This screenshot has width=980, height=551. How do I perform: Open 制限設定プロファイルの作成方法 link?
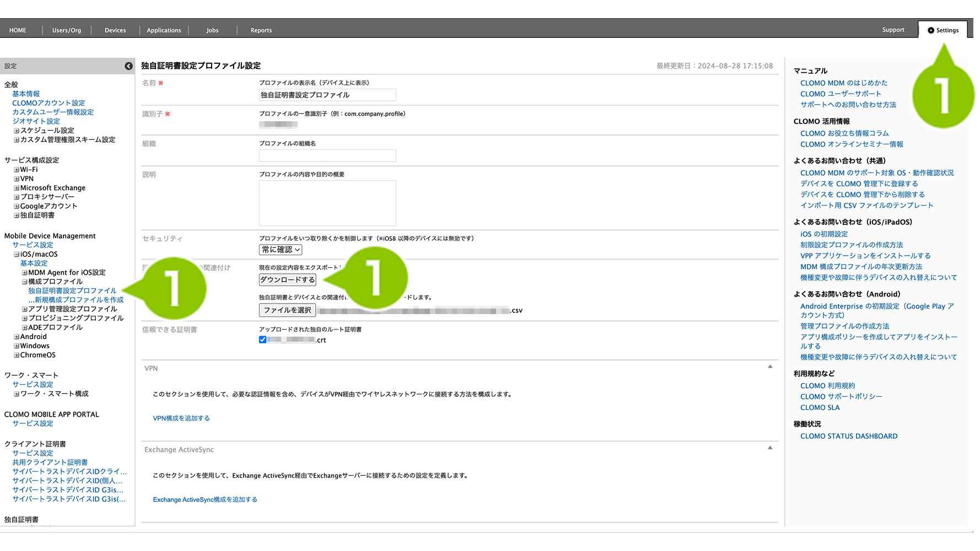[852, 245]
